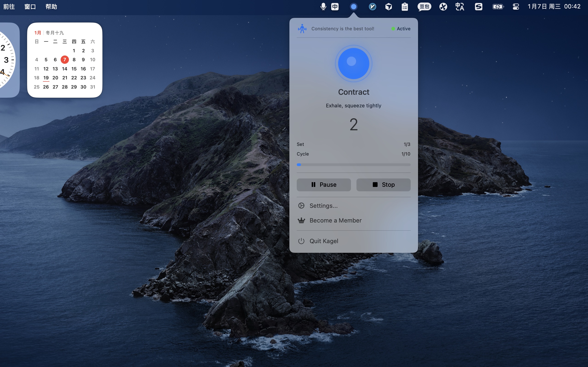Stop the current exercise session
Image resolution: width=588 pixels, height=367 pixels.
tap(383, 185)
